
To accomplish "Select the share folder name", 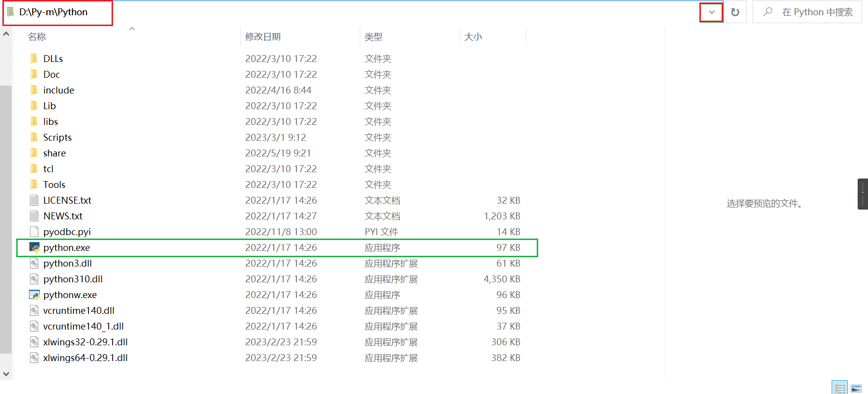I will click(x=55, y=153).
